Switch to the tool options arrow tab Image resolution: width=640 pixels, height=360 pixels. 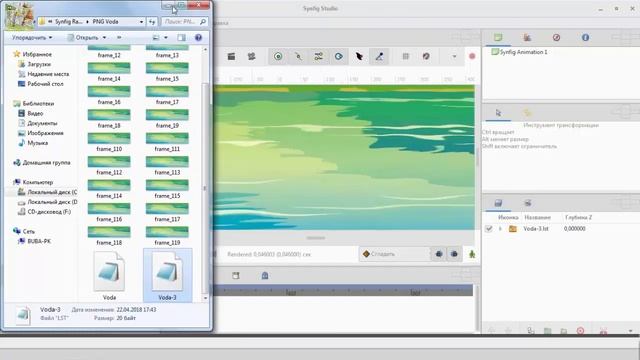498,113
